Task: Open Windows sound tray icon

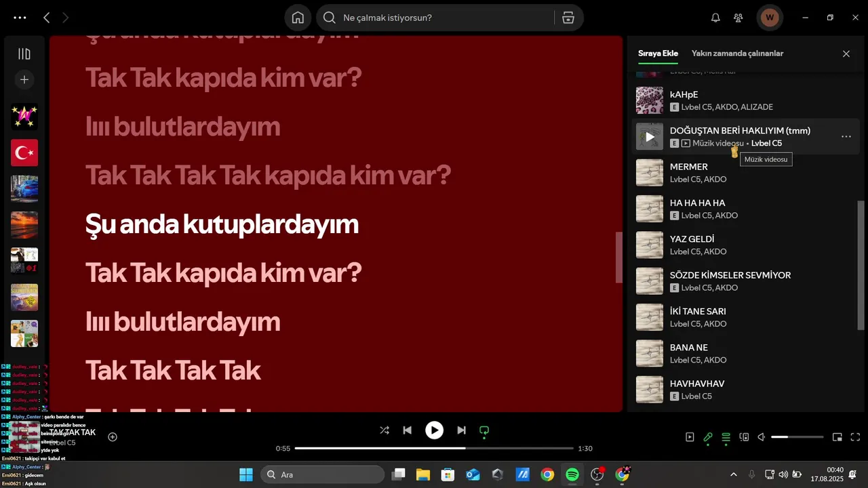Action: pos(783,474)
